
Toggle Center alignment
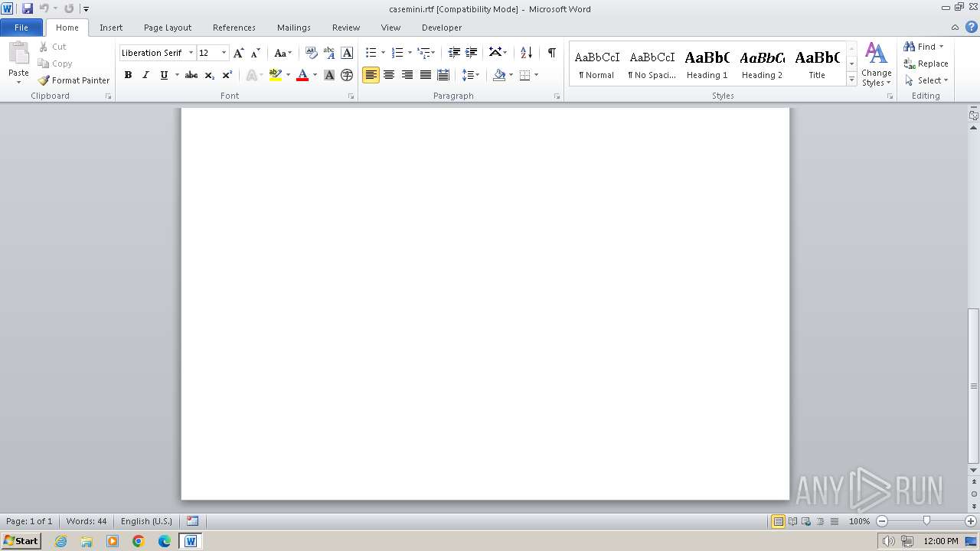point(389,75)
